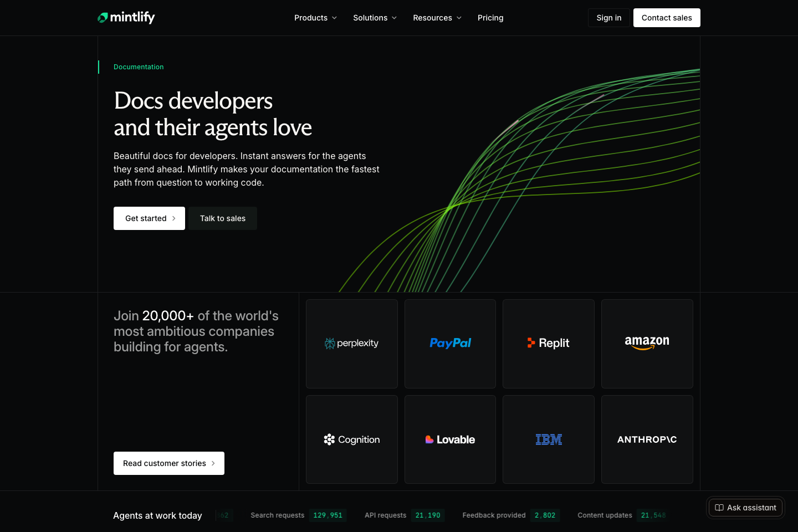Open the Amazon logo card
798x532 pixels.
tap(647, 344)
